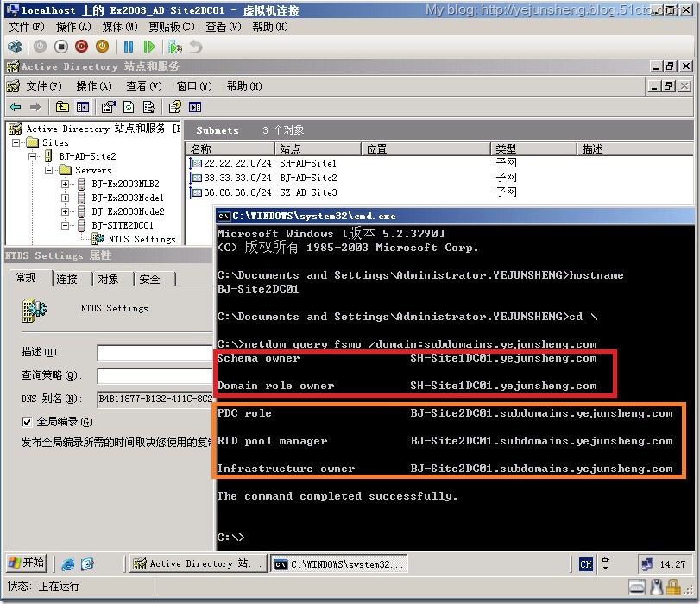Launch Internet Explorer from quick launch
Viewport: 700px width, 604px height.
point(68,564)
